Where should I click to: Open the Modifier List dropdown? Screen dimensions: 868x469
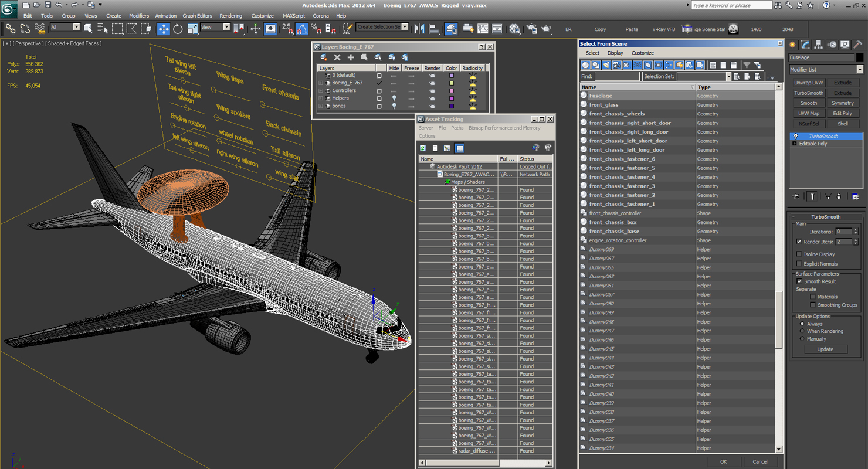[860, 70]
